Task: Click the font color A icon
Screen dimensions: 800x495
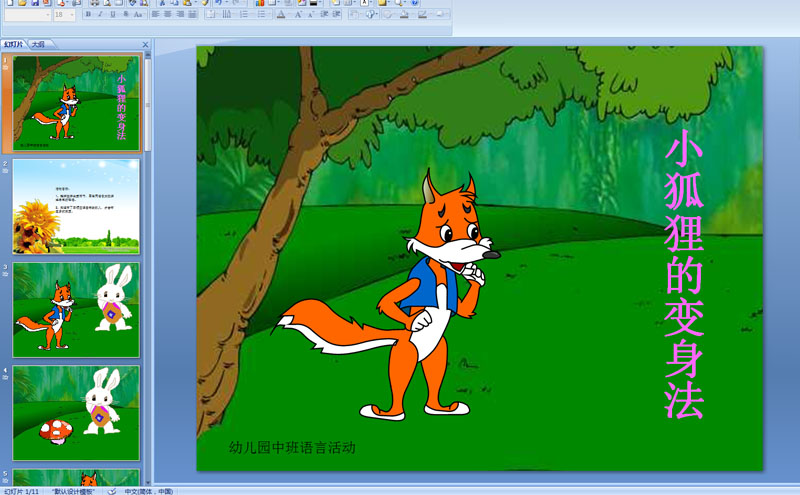Action: pyautogui.click(x=281, y=14)
